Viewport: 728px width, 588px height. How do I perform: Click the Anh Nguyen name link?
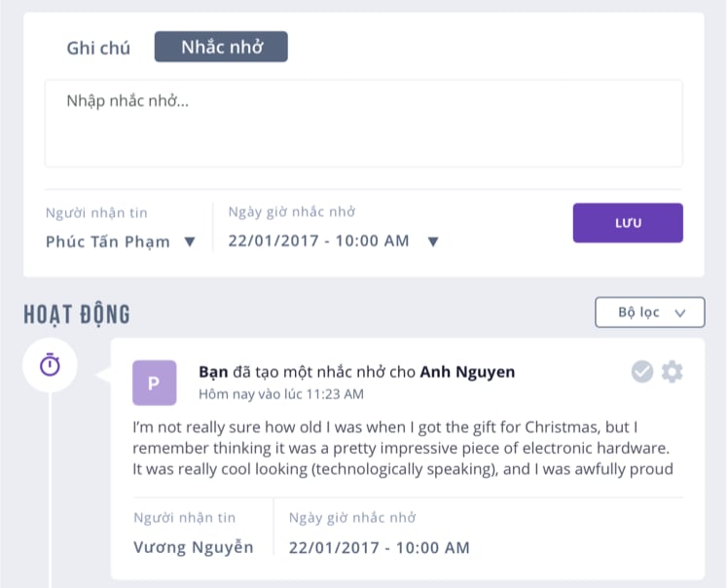[x=467, y=372]
